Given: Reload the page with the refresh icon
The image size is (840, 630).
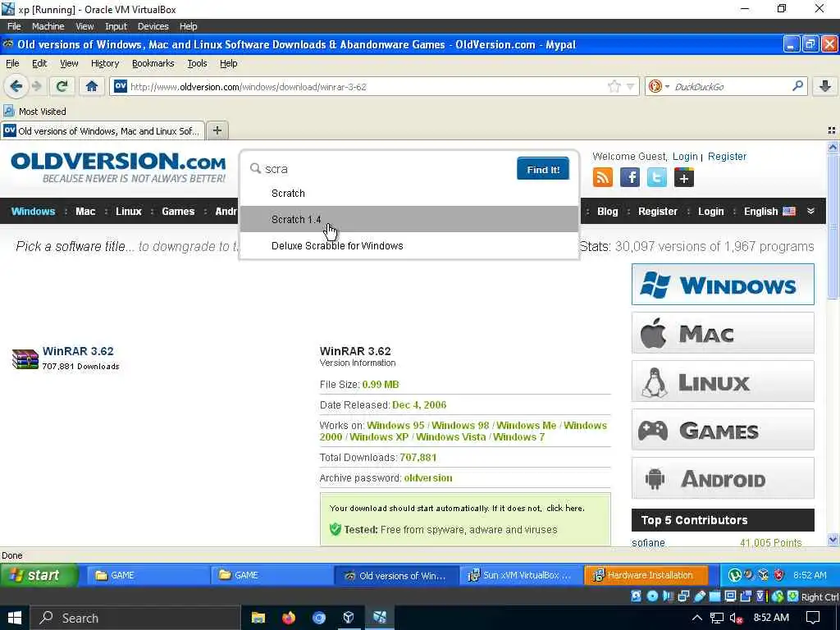Looking at the screenshot, I should coord(62,85).
